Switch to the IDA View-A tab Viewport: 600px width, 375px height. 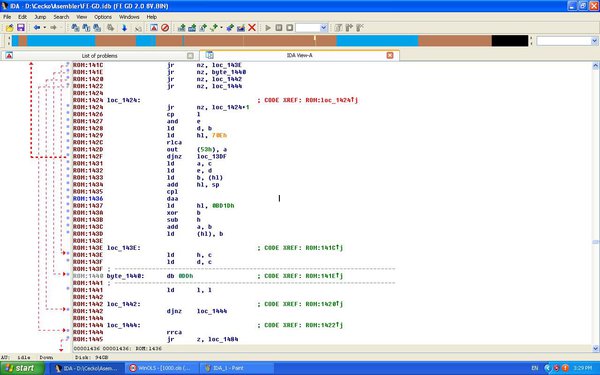[x=299, y=55]
